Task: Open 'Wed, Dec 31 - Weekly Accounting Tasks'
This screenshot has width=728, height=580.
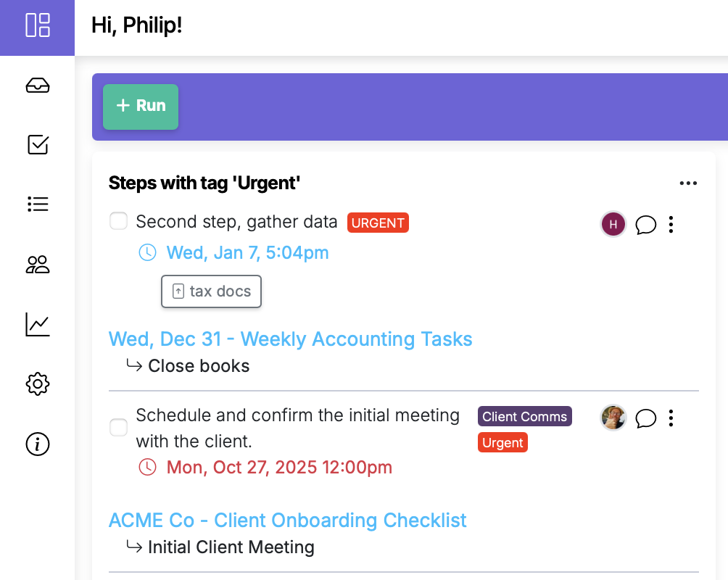Action: 290,339
